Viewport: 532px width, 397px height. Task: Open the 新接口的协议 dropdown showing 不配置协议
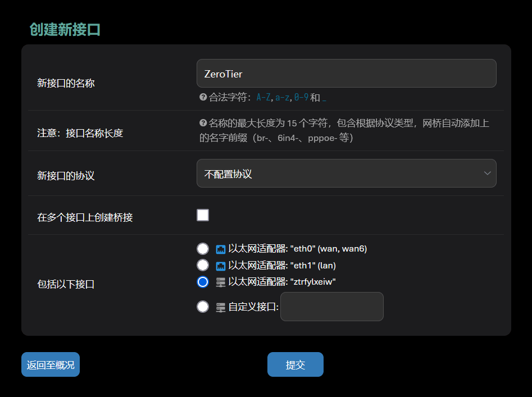pyautogui.click(x=337, y=174)
